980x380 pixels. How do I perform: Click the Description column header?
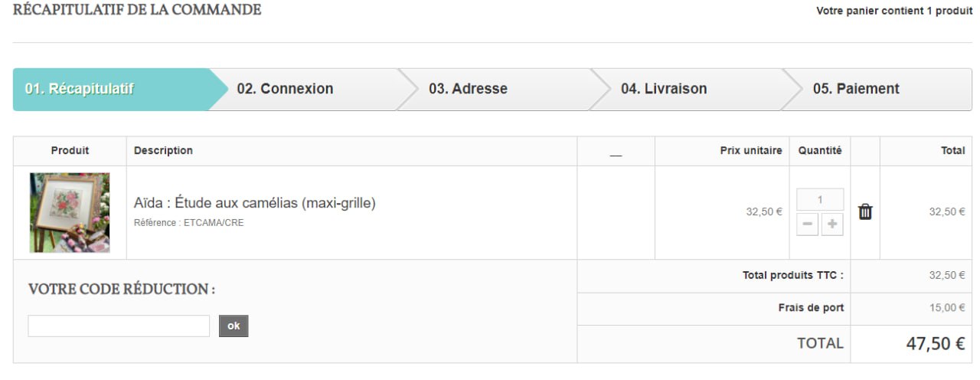click(x=163, y=151)
